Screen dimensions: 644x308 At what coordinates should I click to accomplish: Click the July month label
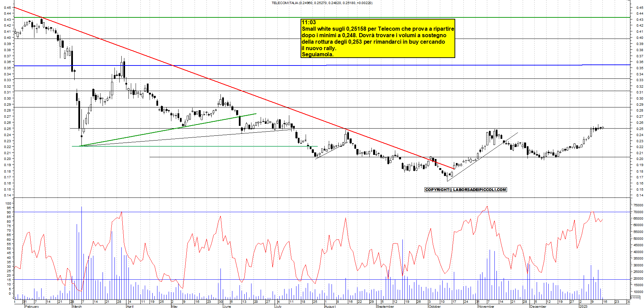click(x=278, y=306)
